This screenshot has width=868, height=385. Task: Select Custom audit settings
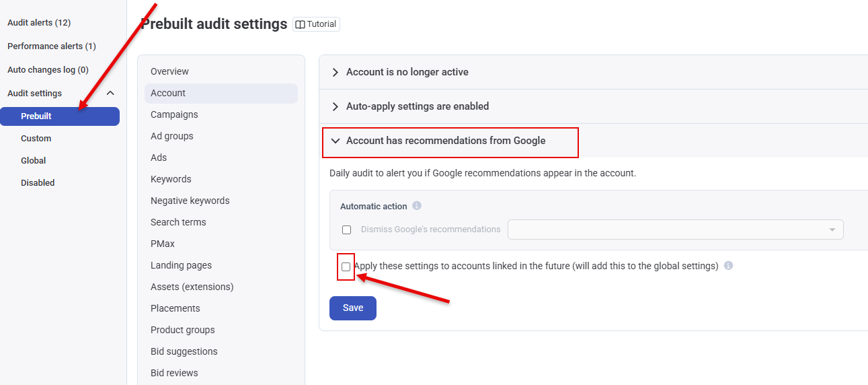36,139
